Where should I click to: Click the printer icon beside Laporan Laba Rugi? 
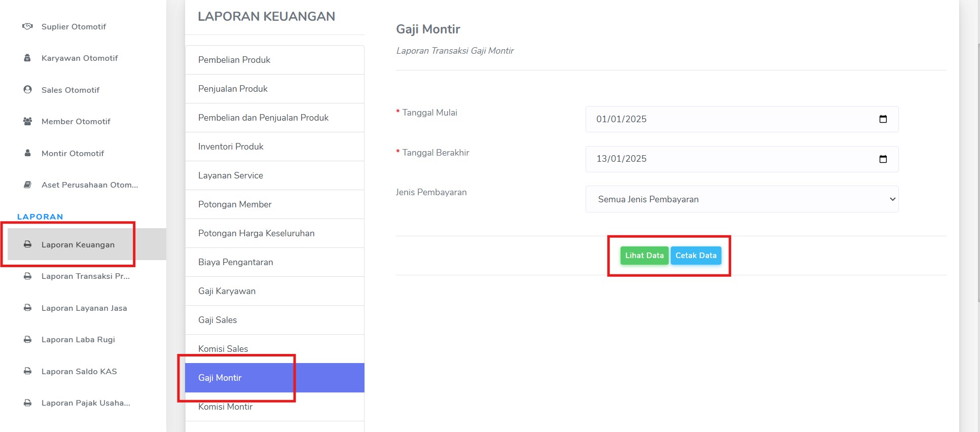click(x=27, y=339)
